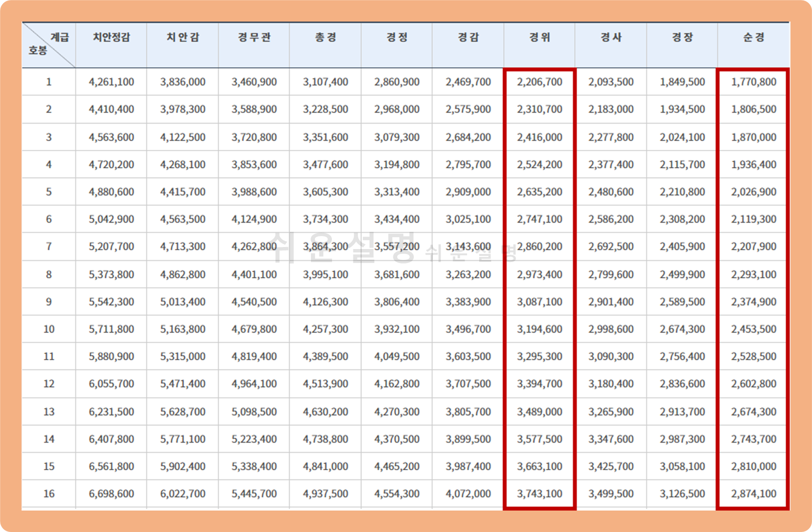
Task: Click the value 3,228,500
Action: 325,109
